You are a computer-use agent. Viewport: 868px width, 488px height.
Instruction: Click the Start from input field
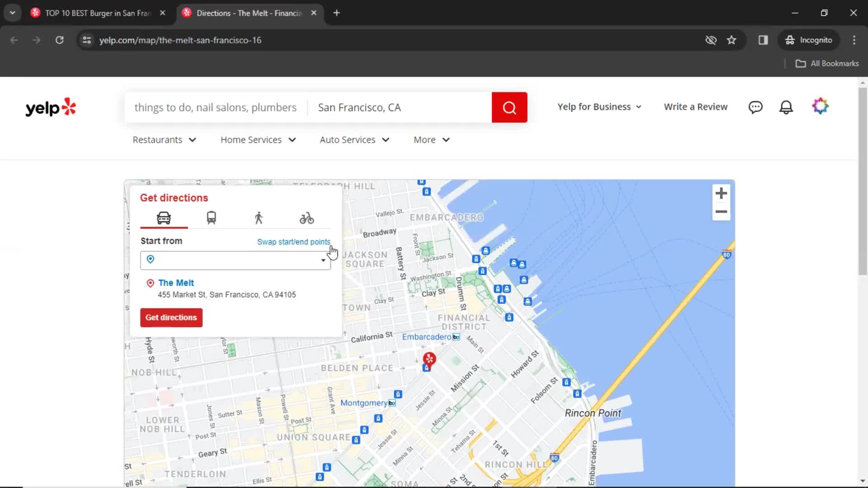(x=236, y=260)
